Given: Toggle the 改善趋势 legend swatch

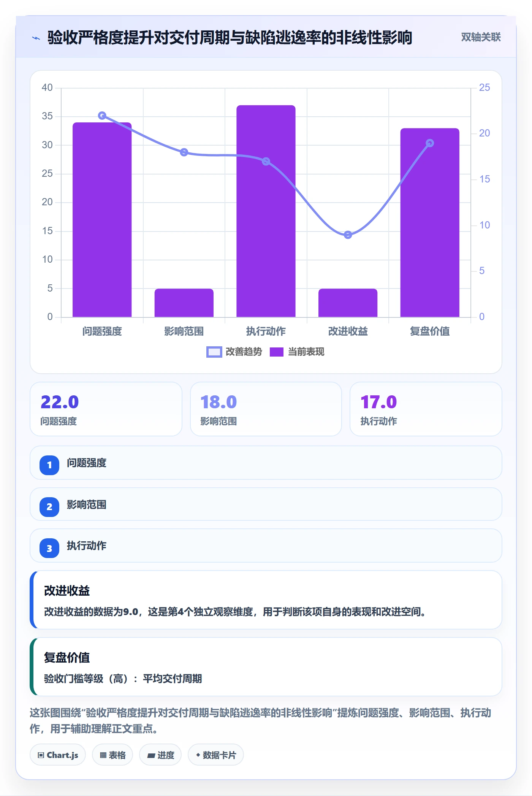Looking at the screenshot, I should pos(214,352).
